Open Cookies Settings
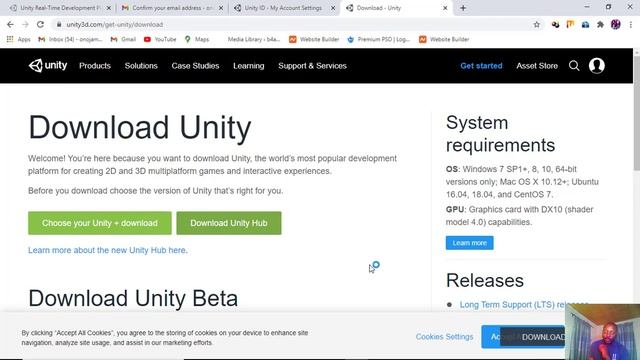The image size is (640, 360). coord(444,337)
